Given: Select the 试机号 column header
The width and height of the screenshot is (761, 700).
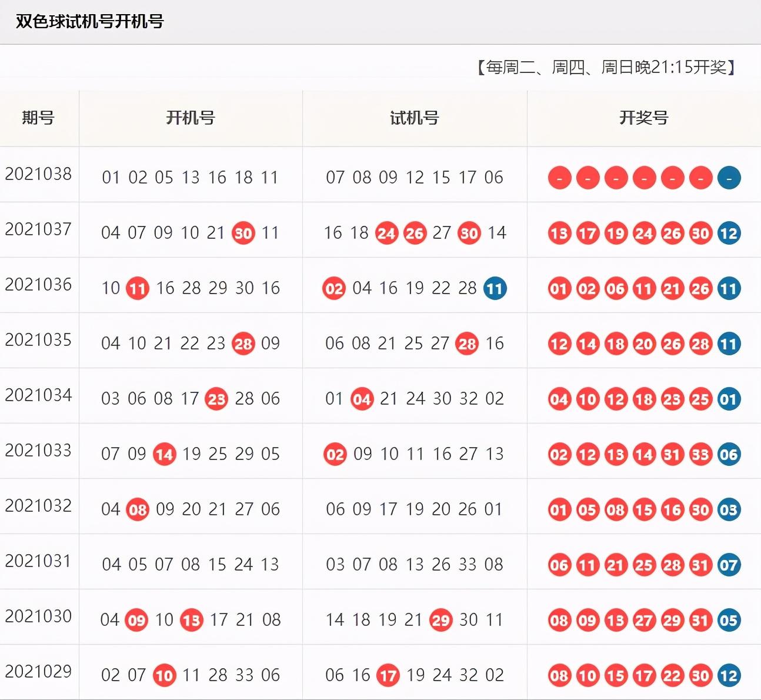Looking at the screenshot, I should pyautogui.click(x=415, y=118).
